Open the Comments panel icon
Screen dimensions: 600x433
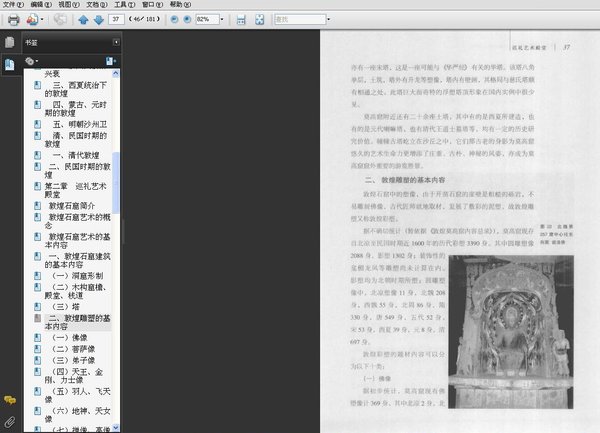coord(9,400)
